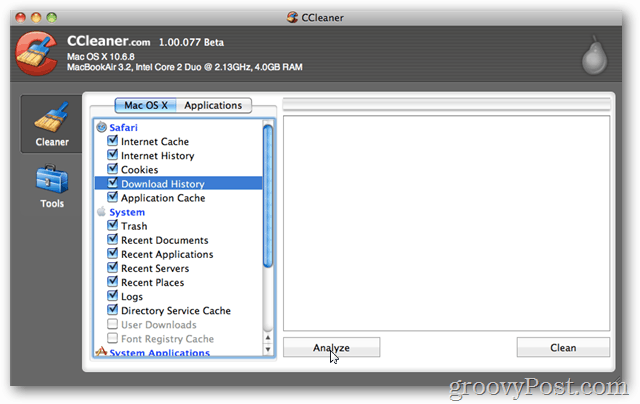Open the Cleaner section in sidebar
Image resolution: width=640 pixels, height=404 pixels.
click(x=51, y=124)
